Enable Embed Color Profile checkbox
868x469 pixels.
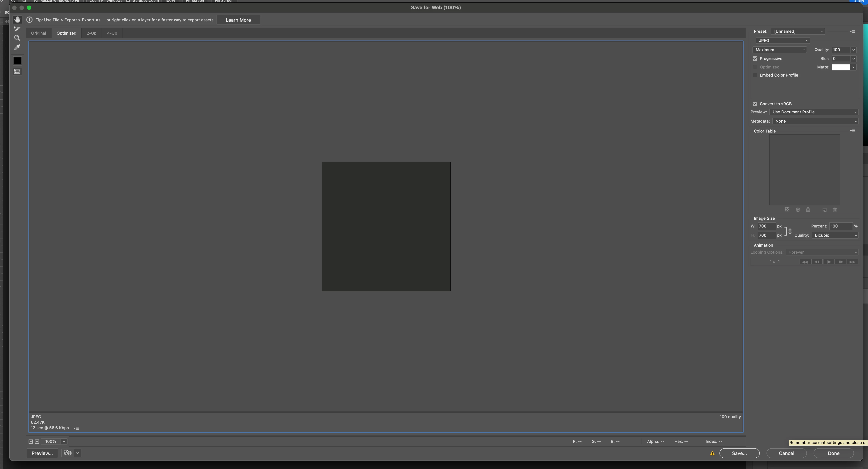[x=755, y=75]
